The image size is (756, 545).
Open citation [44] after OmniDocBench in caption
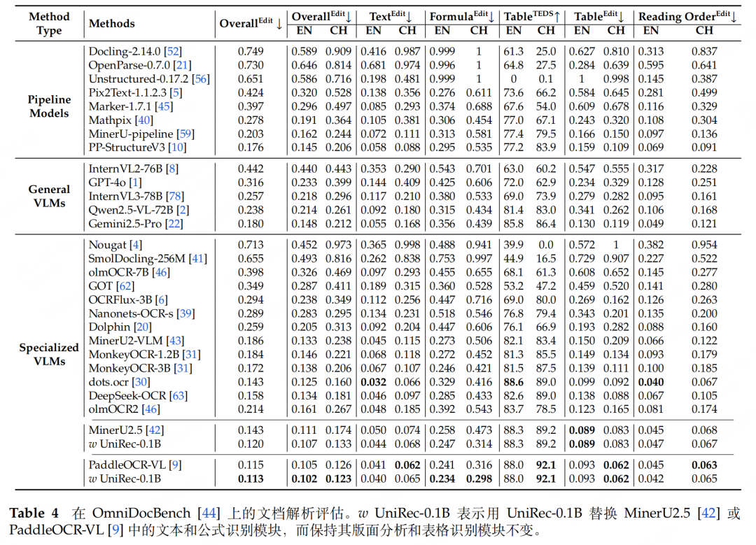209,513
